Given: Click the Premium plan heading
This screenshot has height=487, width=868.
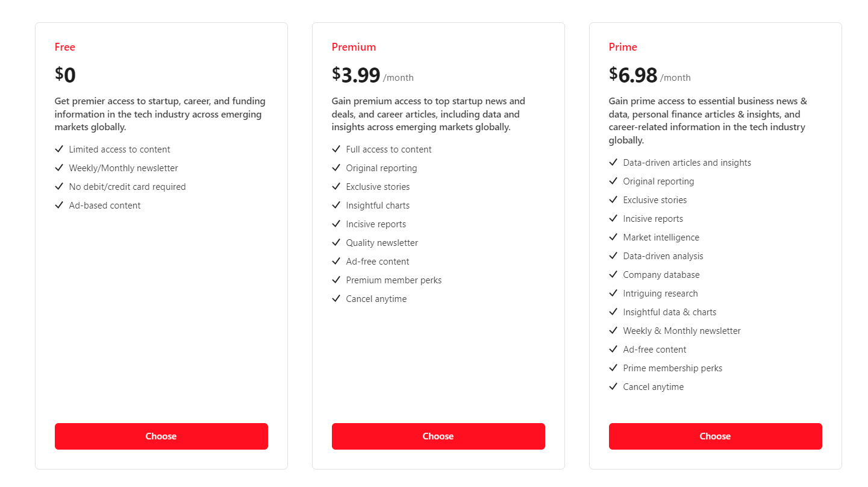Looking at the screenshot, I should tap(354, 47).
